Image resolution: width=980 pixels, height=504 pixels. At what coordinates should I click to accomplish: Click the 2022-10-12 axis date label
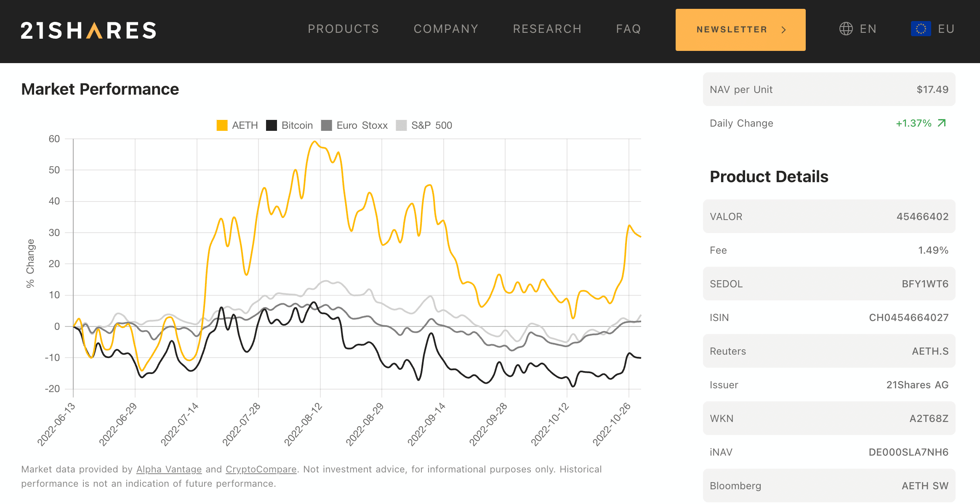(550, 424)
